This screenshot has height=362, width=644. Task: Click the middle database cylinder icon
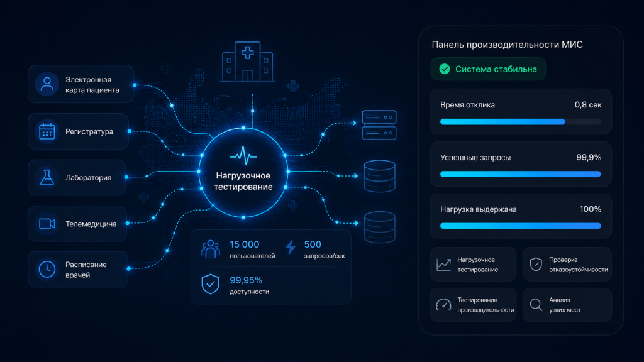379,176
